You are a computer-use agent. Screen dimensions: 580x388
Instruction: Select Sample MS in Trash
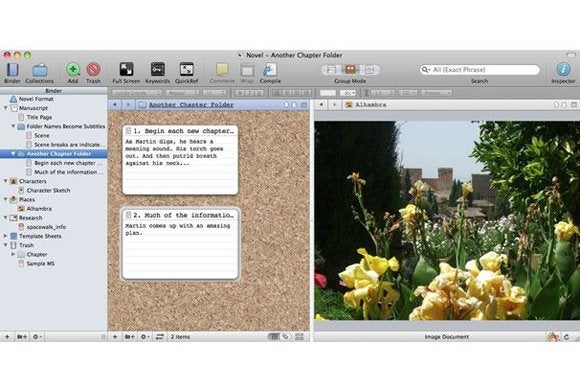(40, 263)
